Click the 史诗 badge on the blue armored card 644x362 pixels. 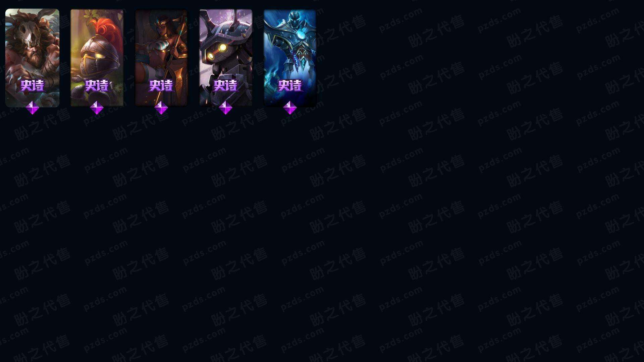(x=290, y=86)
